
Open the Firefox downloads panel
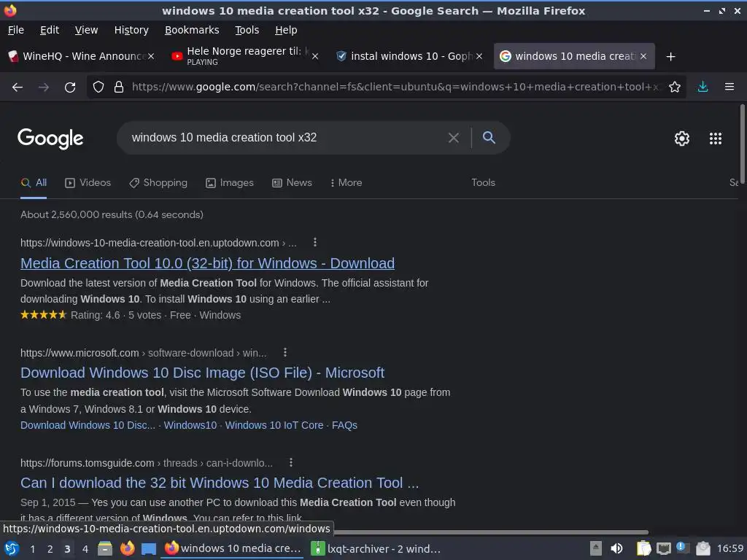(703, 87)
